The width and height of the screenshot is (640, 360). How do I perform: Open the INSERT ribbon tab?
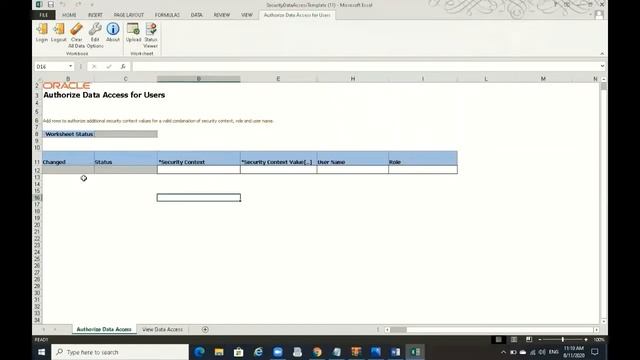click(96, 15)
